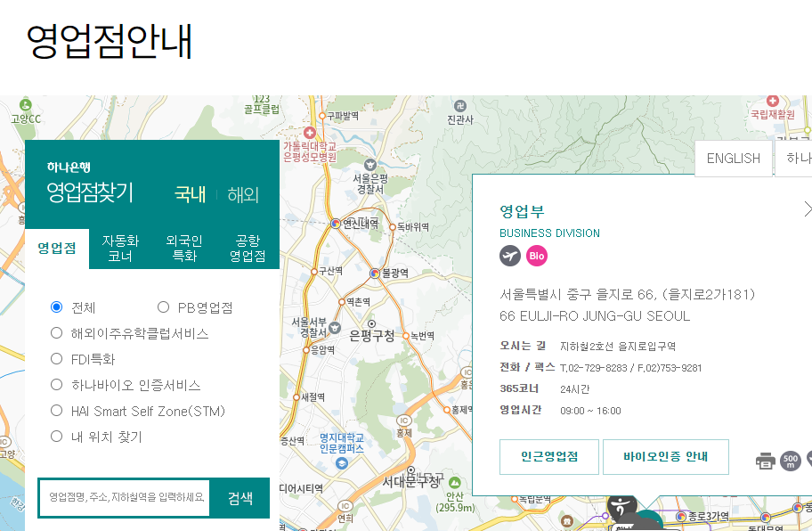Click the 새절역 station marker
This screenshot has height=531, width=812.
[296, 397]
